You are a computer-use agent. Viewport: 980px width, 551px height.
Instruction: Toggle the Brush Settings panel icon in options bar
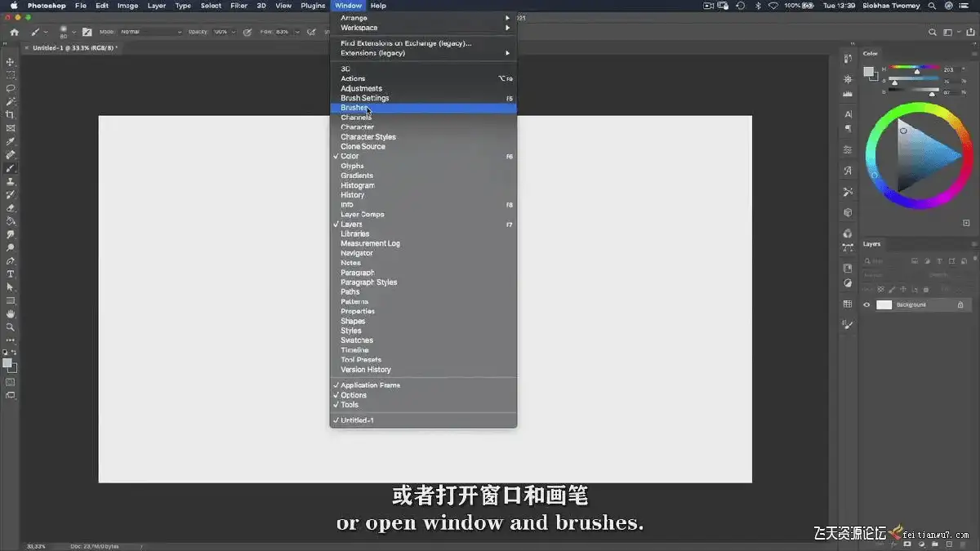click(87, 33)
